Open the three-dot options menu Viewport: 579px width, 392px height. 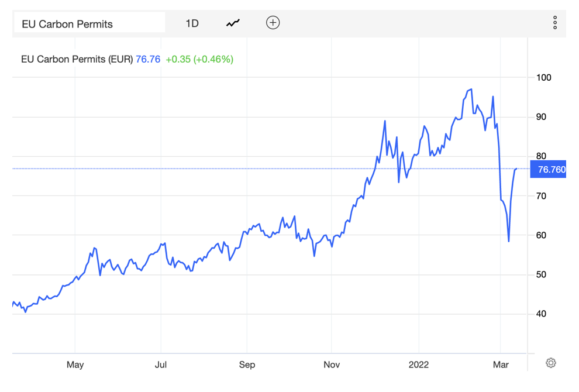[554, 23]
